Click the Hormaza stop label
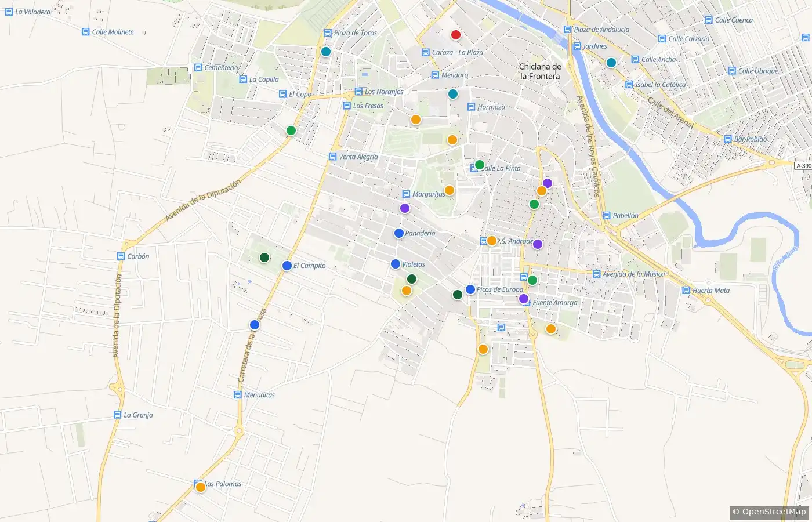 pos(491,107)
